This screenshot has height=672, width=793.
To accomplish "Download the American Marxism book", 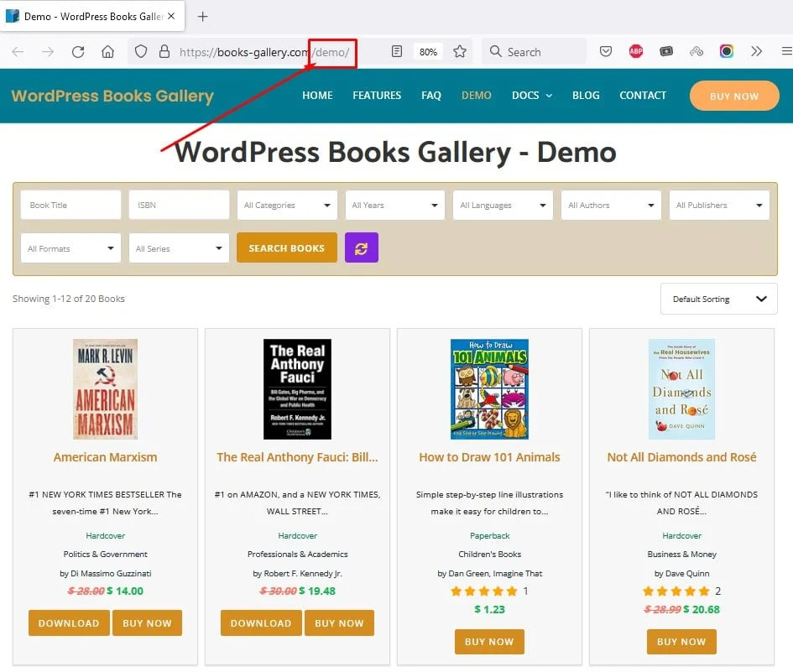I will [69, 623].
